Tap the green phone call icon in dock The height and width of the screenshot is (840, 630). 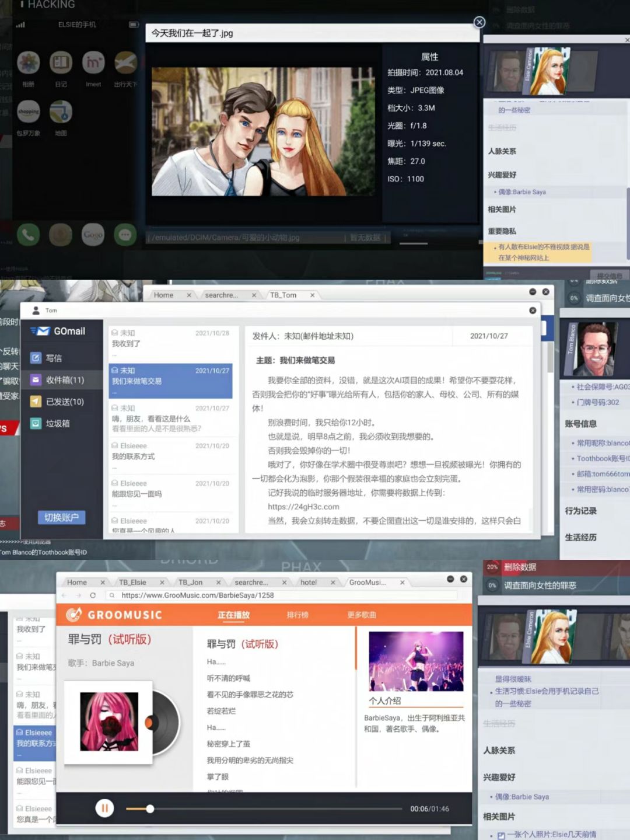28,235
